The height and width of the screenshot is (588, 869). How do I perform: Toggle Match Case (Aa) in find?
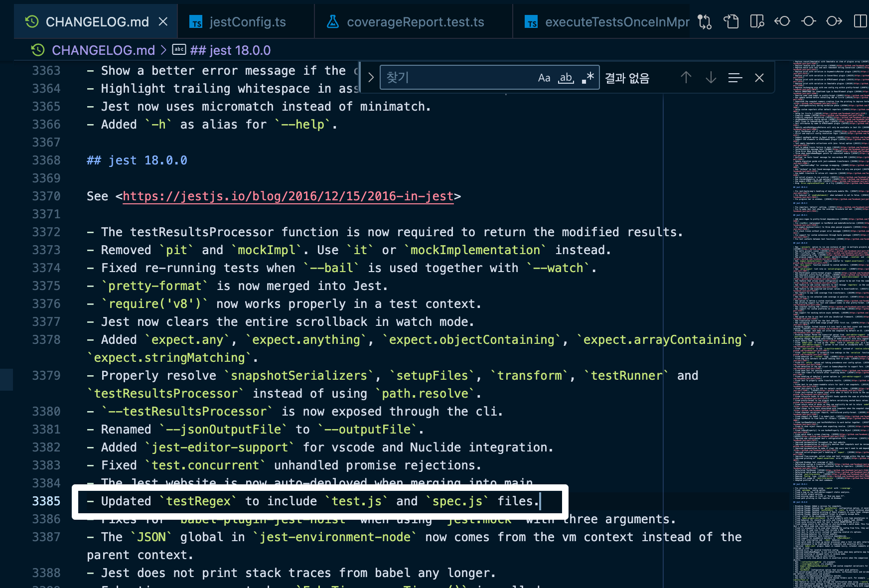click(x=544, y=78)
